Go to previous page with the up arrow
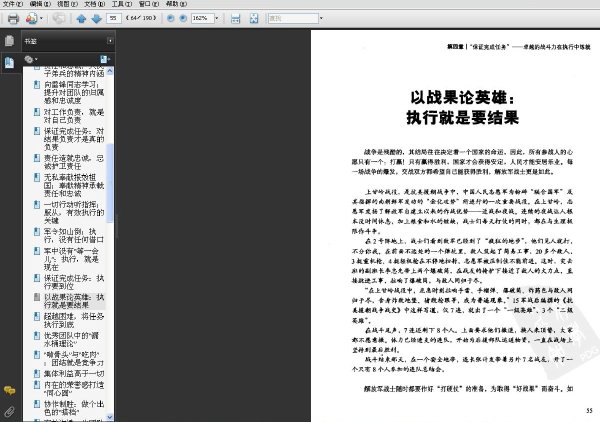Screen dimensions: 600x422 82,19
